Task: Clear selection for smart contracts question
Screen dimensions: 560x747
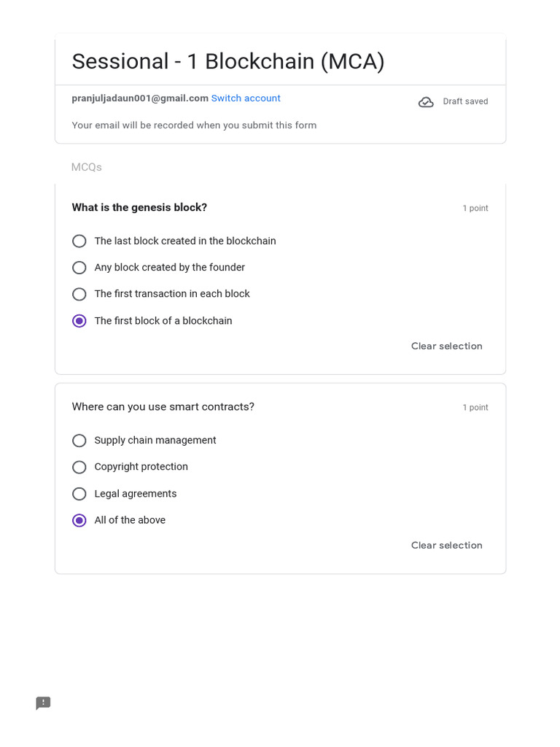Action: point(446,545)
